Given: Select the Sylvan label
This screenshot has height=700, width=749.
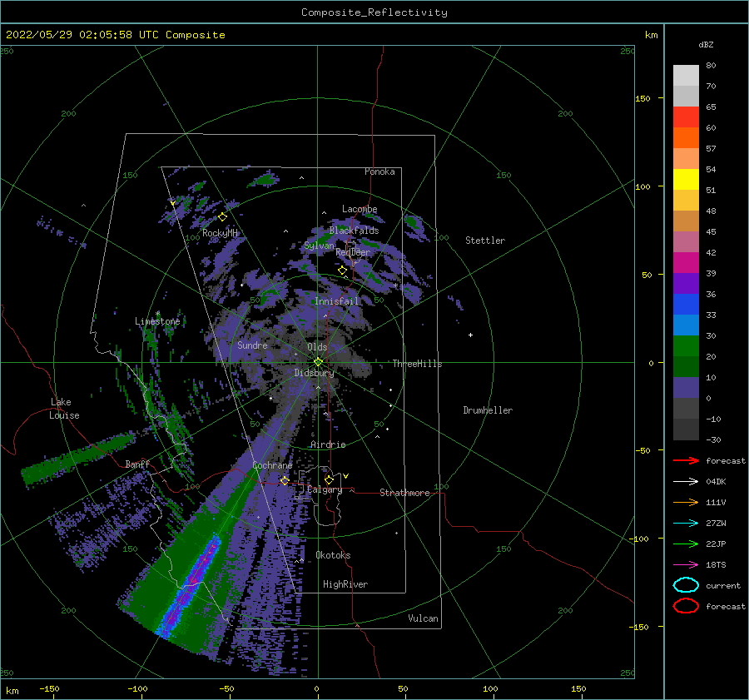Looking at the screenshot, I should [x=320, y=246].
